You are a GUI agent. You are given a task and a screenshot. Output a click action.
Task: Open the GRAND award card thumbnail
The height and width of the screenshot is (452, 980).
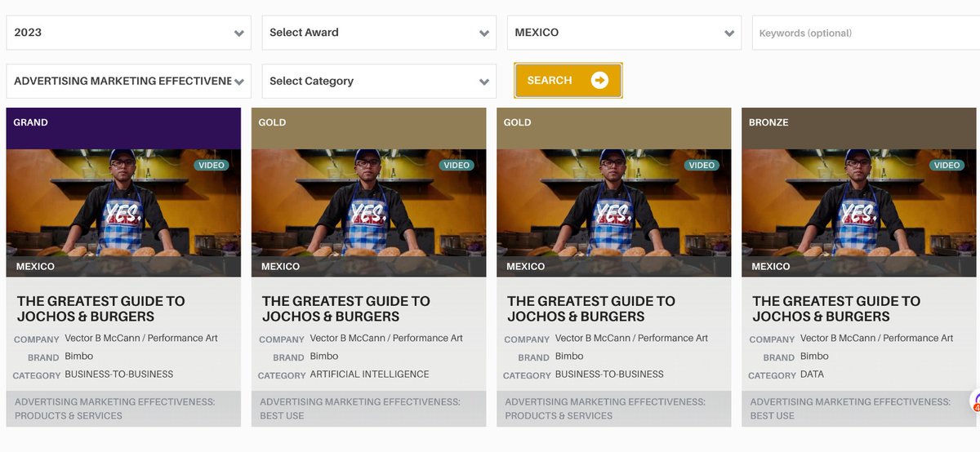click(123, 213)
